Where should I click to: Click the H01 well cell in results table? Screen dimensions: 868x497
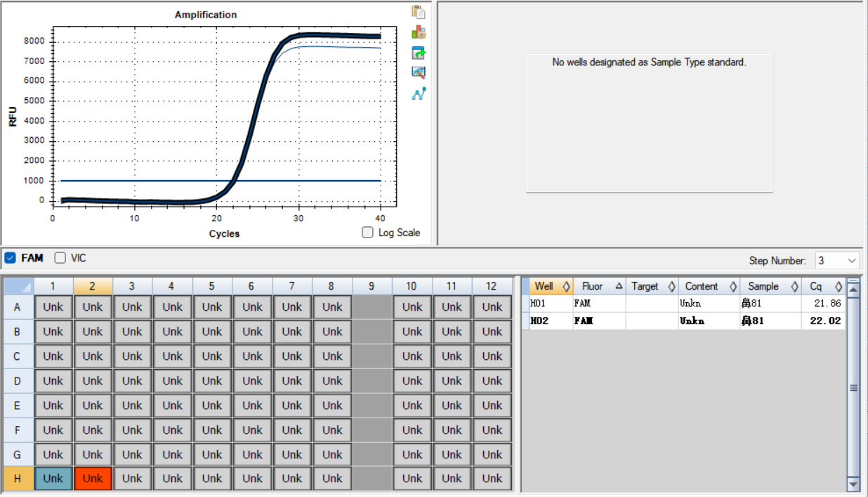551,304
